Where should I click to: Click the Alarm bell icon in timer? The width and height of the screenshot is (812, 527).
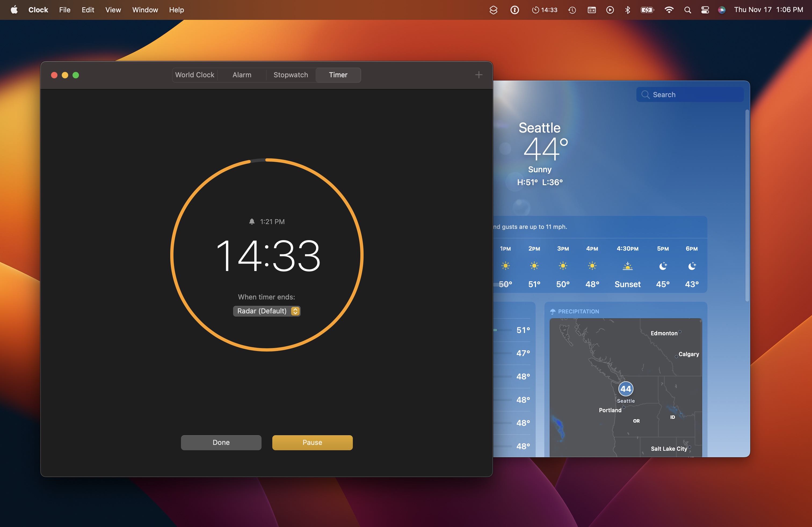(251, 221)
